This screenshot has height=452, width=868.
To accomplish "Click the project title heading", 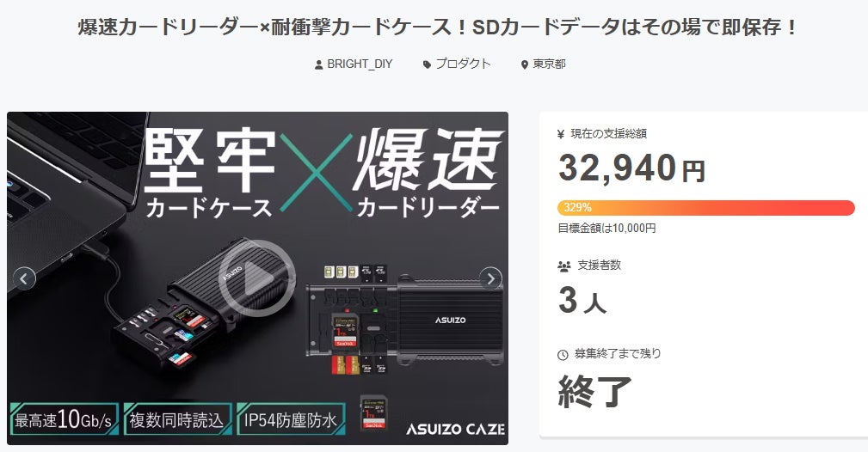I will click(437, 27).
